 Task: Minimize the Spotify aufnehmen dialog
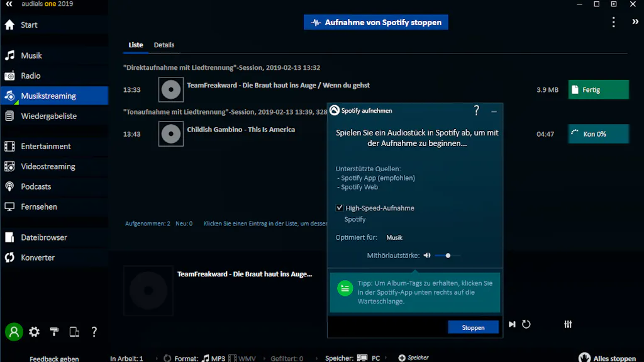coord(494,111)
